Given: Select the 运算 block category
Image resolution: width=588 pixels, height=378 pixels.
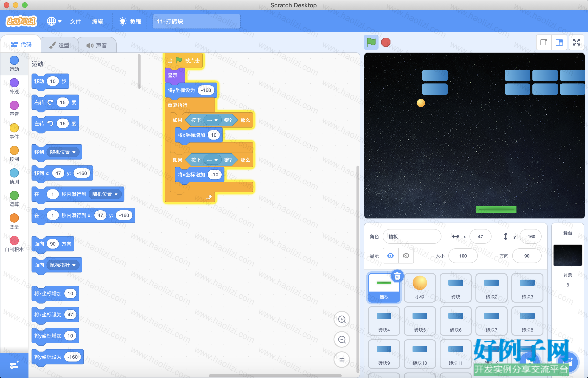Looking at the screenshot, I should tap(14, 199).
